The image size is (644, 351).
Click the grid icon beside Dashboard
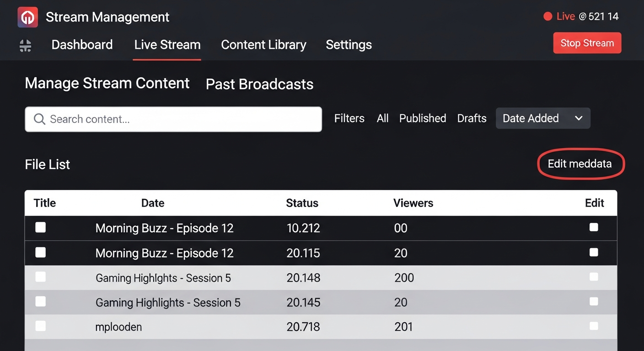pyautogui.click(x=26, y=45)
